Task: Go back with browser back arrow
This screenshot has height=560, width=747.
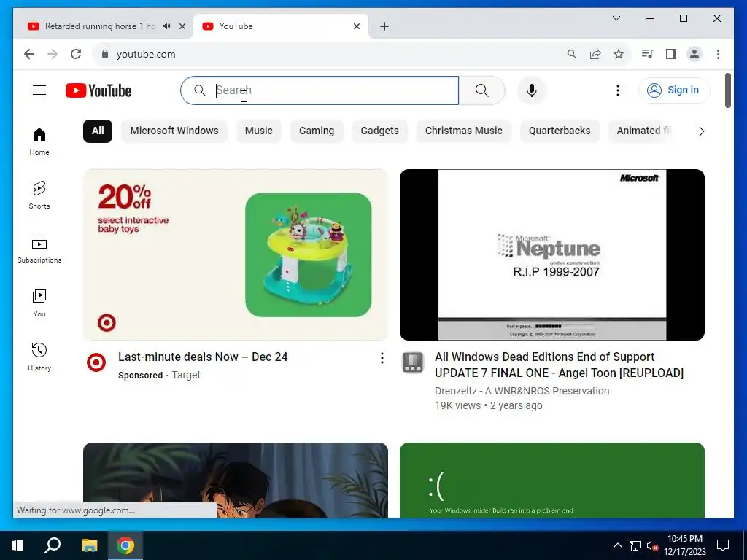Action: (29, 54)
